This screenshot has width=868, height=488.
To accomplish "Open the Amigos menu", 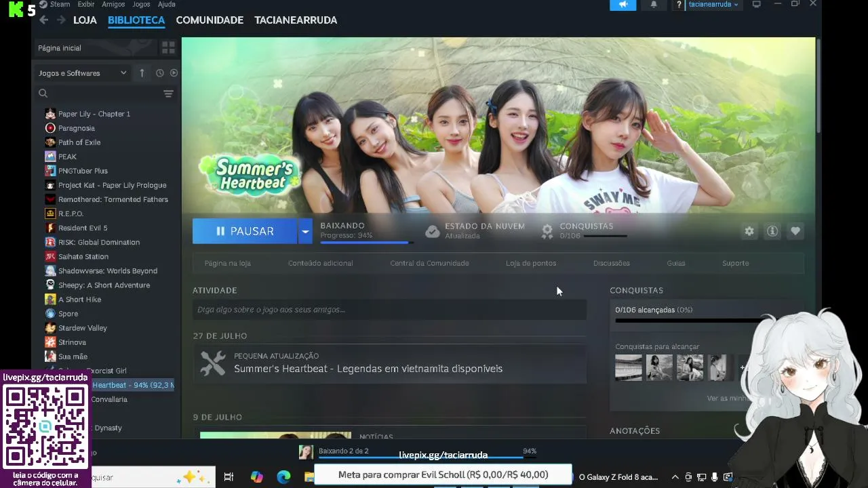I will [113, 4].
